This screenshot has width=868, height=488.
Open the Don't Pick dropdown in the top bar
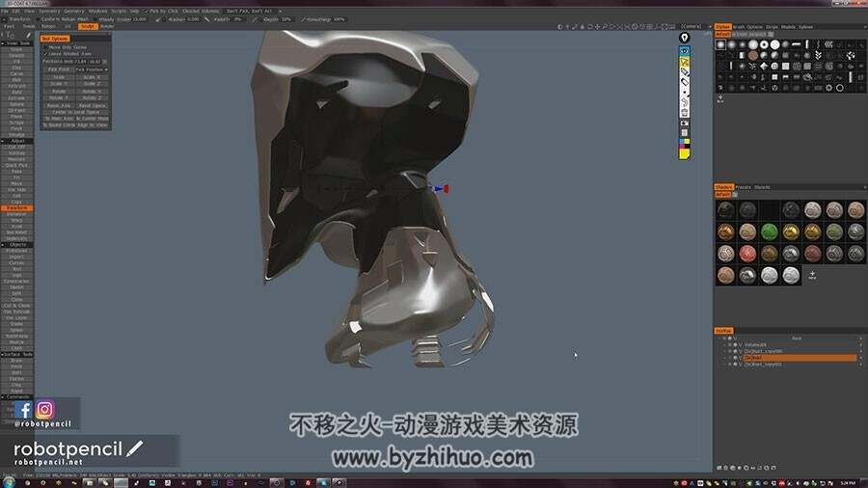pyautogui.click(x=253, y=11)
